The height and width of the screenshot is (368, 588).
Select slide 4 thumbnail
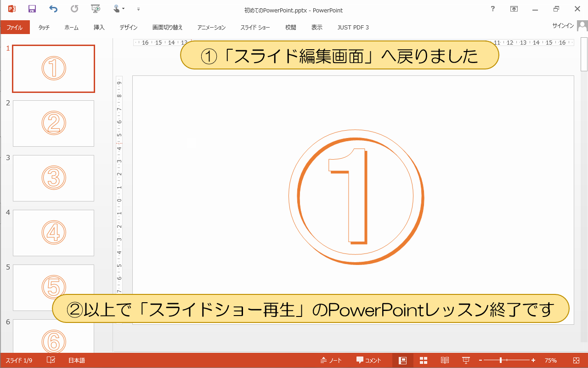tap(53, 233)
